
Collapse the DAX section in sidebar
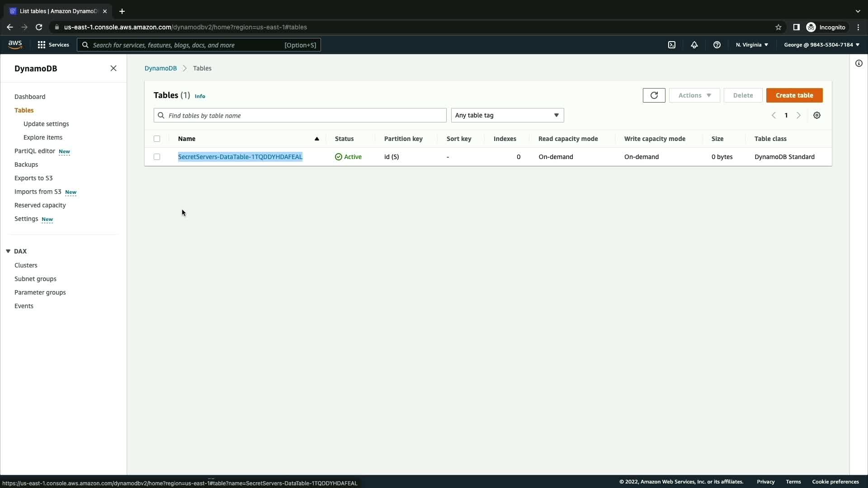click(8, 251)
